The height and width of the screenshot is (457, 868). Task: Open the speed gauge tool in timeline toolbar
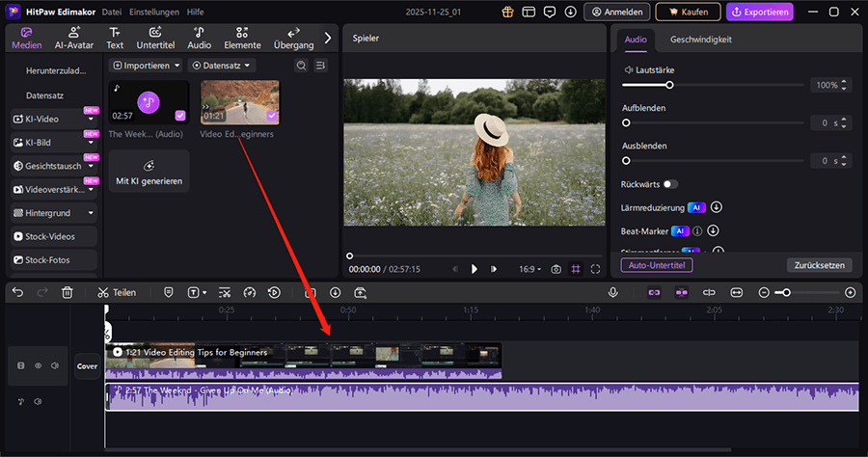(x=250, y=292)
